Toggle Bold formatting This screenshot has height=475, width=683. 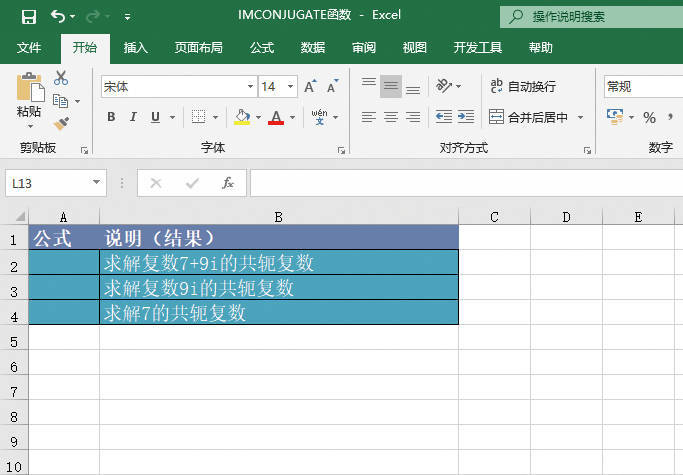tap(111, 117)
